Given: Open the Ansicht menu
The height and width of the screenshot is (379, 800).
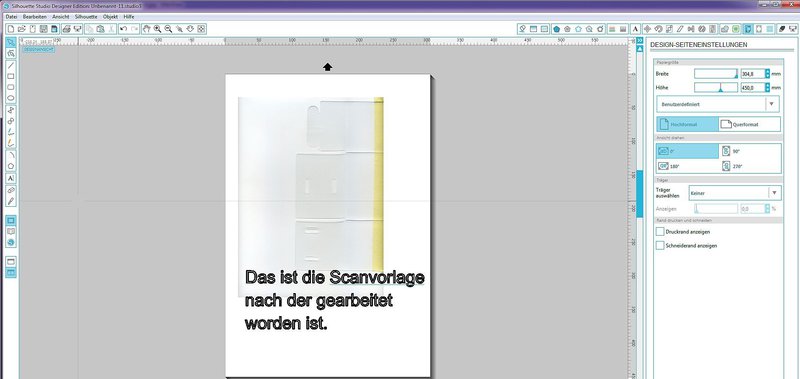Looking at the screenshot, I should point(61,17).
